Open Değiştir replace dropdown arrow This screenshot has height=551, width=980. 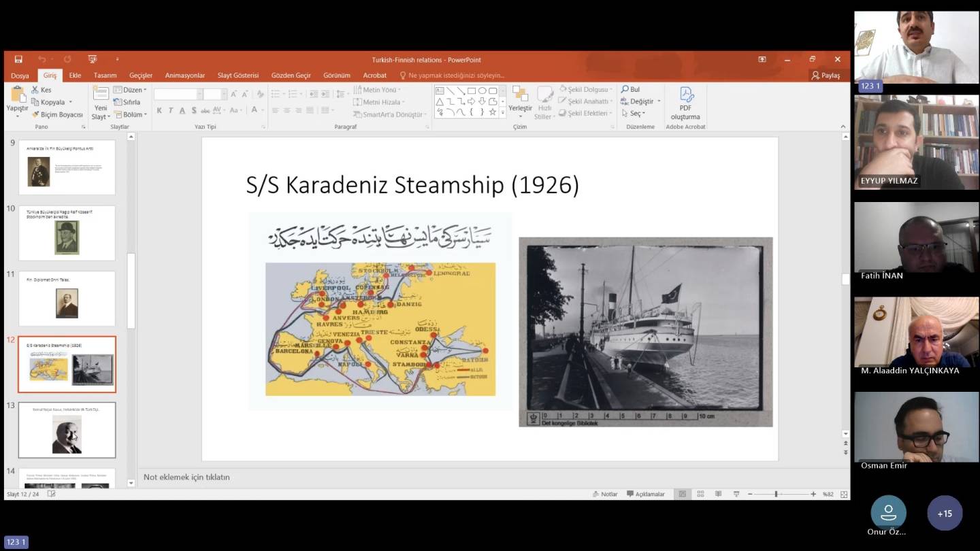coord(659,101)
